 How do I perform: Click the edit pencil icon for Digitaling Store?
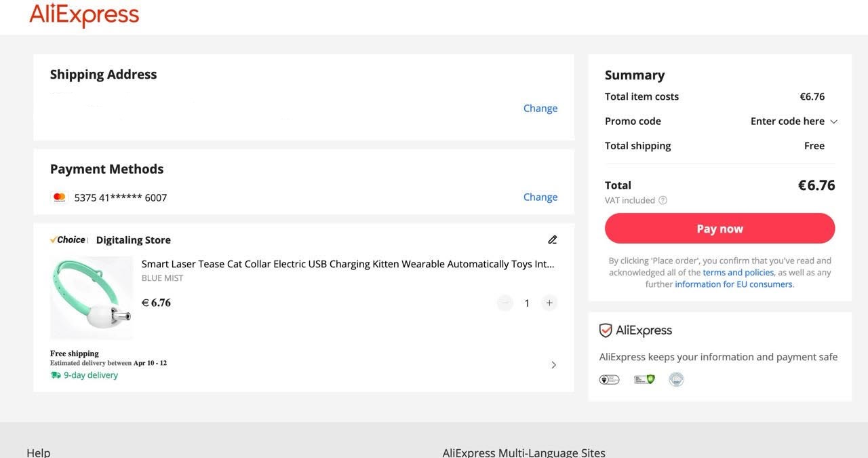click(552, 240)
